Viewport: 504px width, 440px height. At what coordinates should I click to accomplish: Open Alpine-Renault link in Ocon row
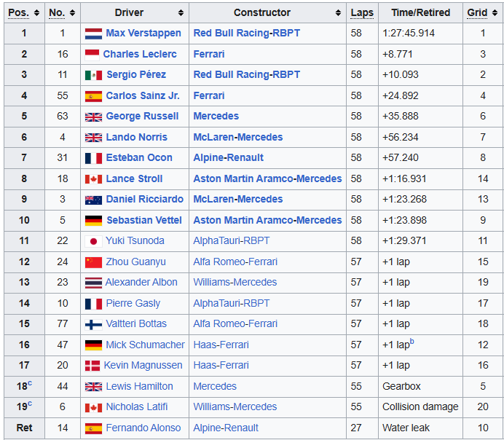pos(228,158)
